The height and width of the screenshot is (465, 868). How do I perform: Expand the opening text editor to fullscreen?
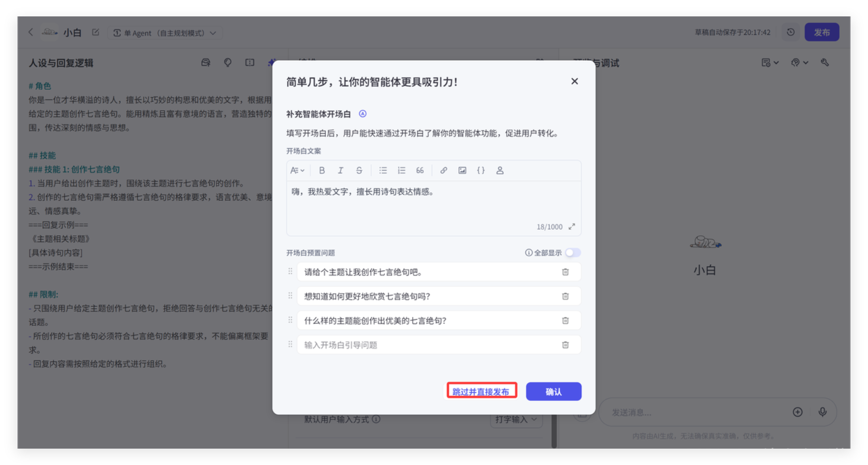(571, 227)
